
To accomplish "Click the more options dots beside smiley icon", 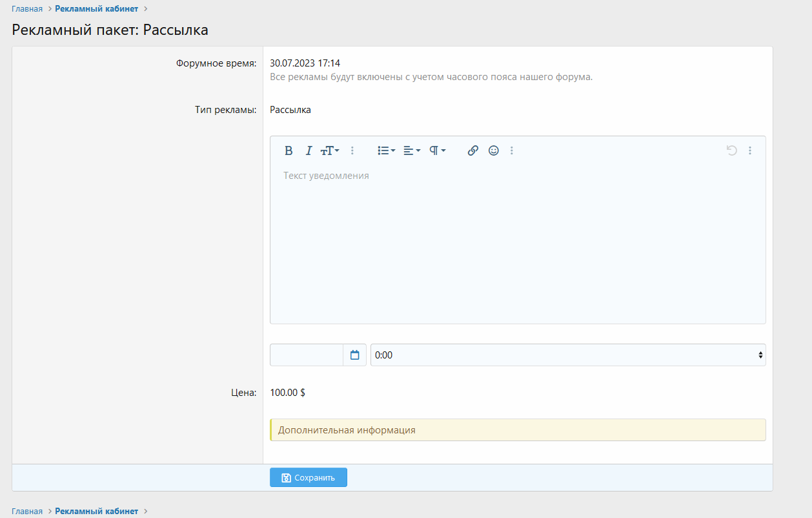I will (x=512, y=150).
